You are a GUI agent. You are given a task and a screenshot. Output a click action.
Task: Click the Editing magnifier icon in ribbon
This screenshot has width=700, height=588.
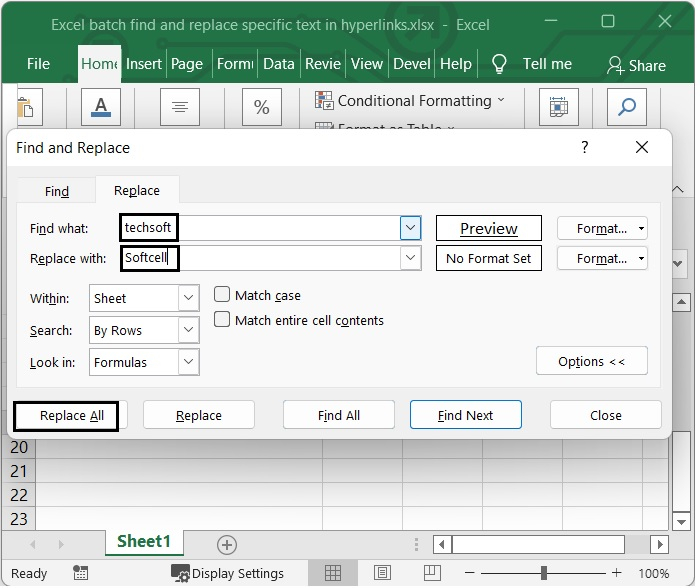(x=627, y=107)
